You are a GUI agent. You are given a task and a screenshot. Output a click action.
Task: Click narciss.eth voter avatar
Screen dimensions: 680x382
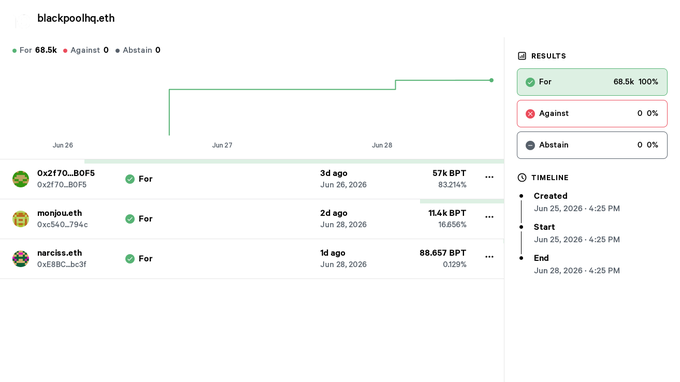tap(20, 259)
